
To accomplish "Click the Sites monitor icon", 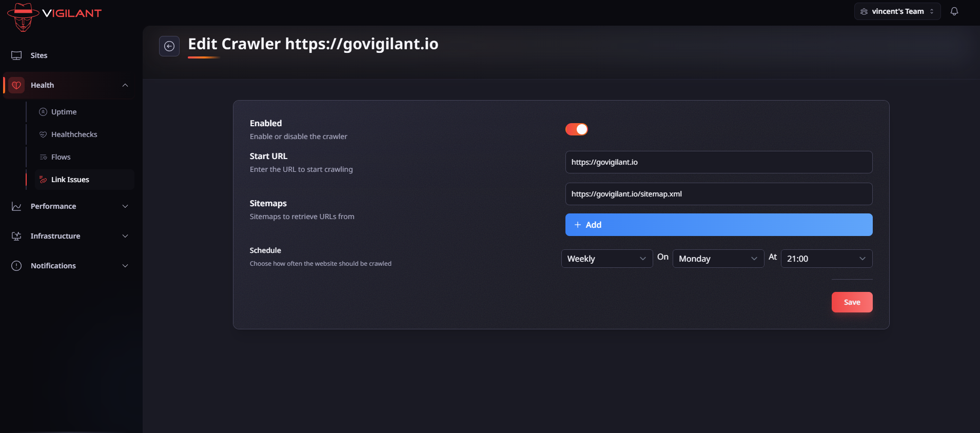I will [16, 55].
